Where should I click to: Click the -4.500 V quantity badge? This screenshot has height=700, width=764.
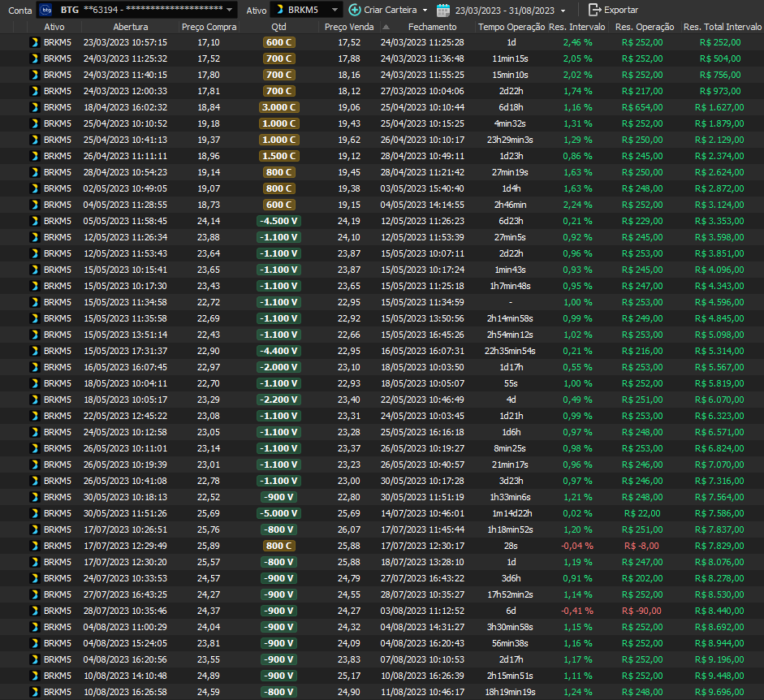[279, 221]
